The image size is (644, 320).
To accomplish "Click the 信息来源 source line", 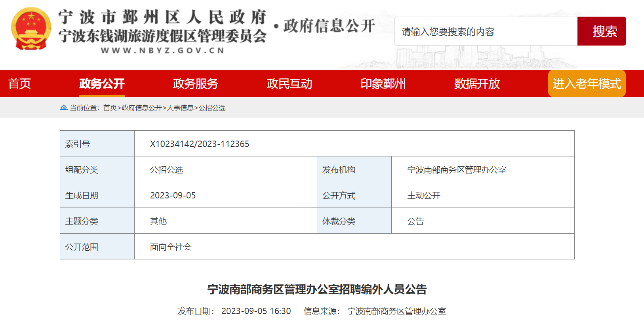I will pos(375,311).
